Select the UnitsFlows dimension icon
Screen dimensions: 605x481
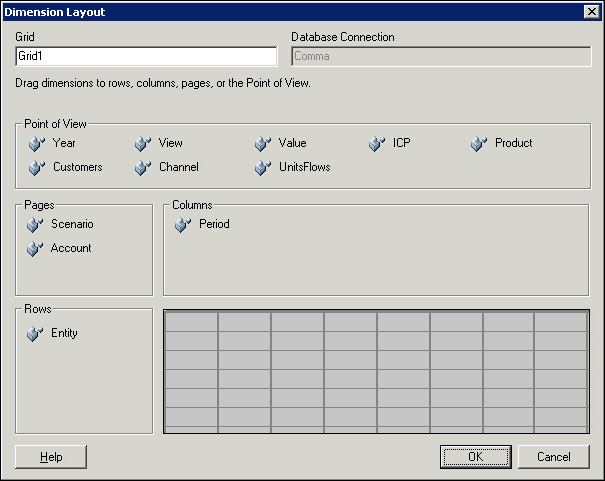tap(263, 168)
